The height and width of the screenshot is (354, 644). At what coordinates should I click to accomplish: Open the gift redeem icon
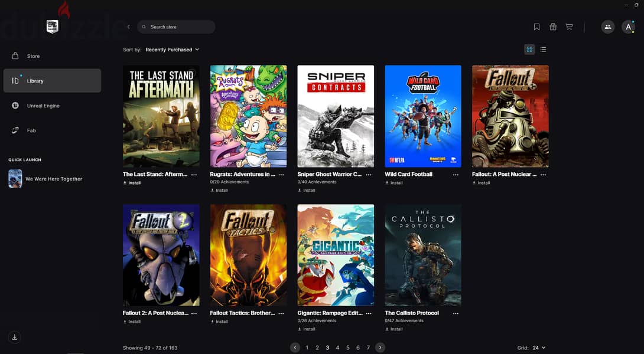point(553,27)
